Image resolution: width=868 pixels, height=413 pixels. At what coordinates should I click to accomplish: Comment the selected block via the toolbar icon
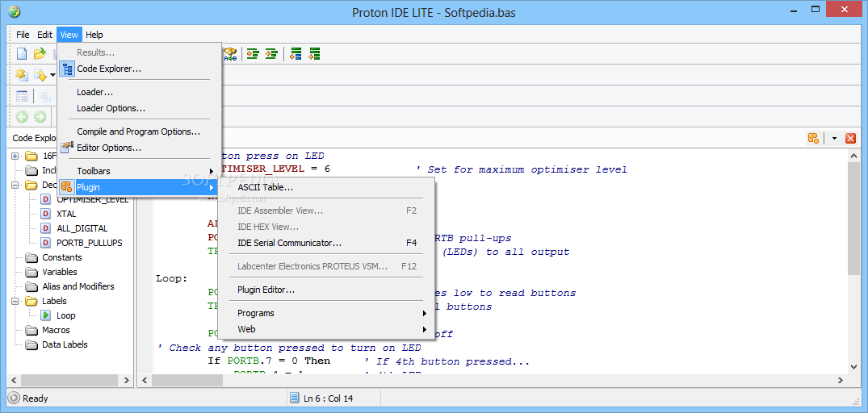click(x=296, y=53)
